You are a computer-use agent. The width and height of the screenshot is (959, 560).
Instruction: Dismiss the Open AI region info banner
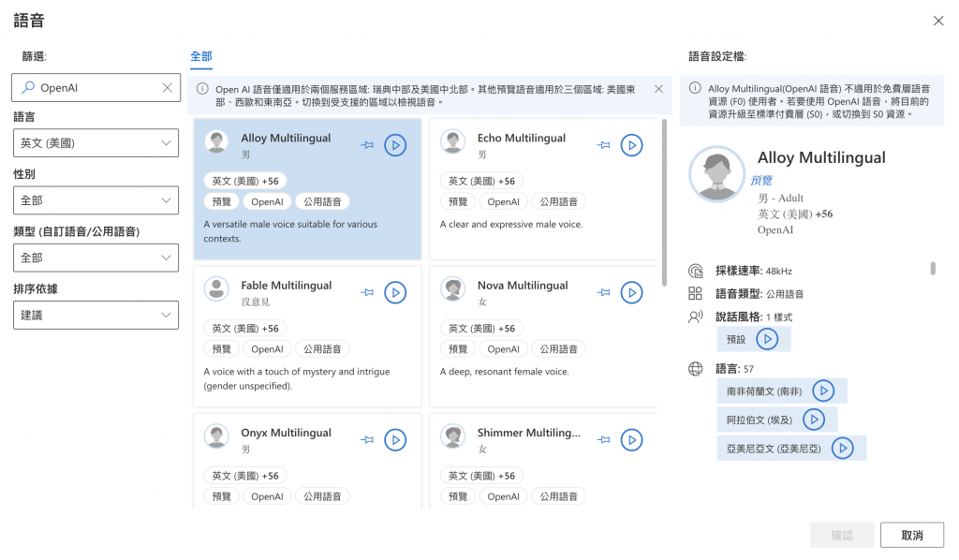pyautogui.click(x=658, y=89)
